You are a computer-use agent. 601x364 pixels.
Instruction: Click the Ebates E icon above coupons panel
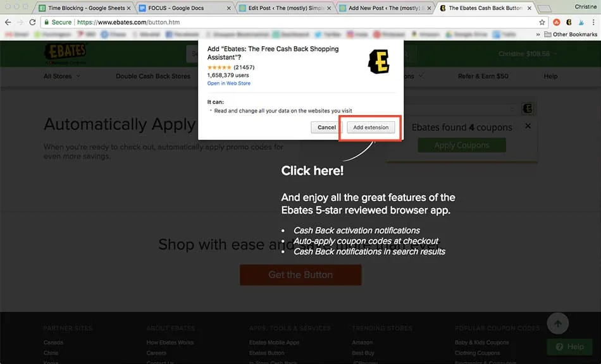point(528,109)
